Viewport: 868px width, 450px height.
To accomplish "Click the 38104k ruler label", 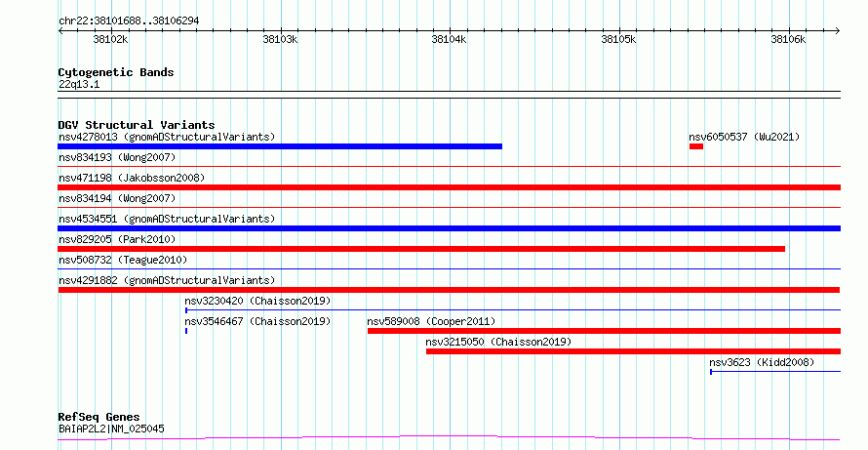I will tap(449, 39).
